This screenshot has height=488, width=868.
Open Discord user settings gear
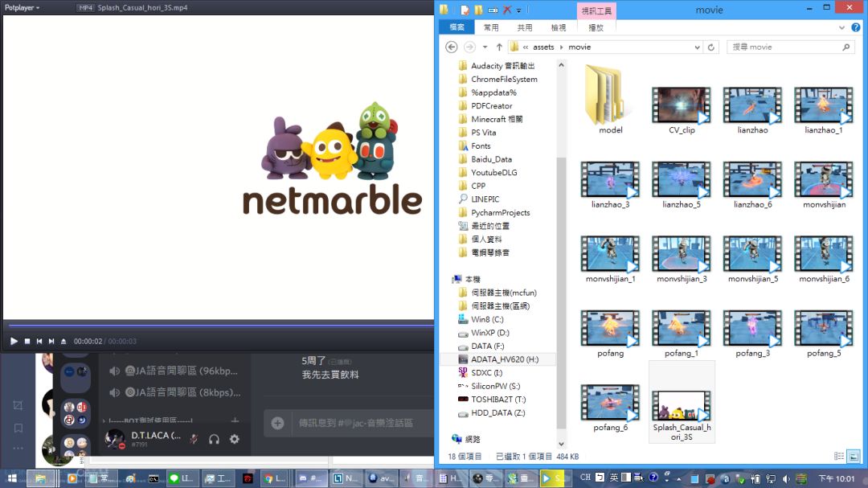coord(235,439)
